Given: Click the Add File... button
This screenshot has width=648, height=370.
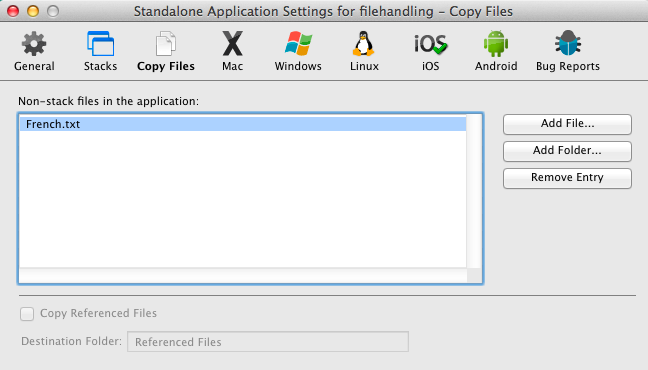Looking at the screenshot, I should [567, 124].
